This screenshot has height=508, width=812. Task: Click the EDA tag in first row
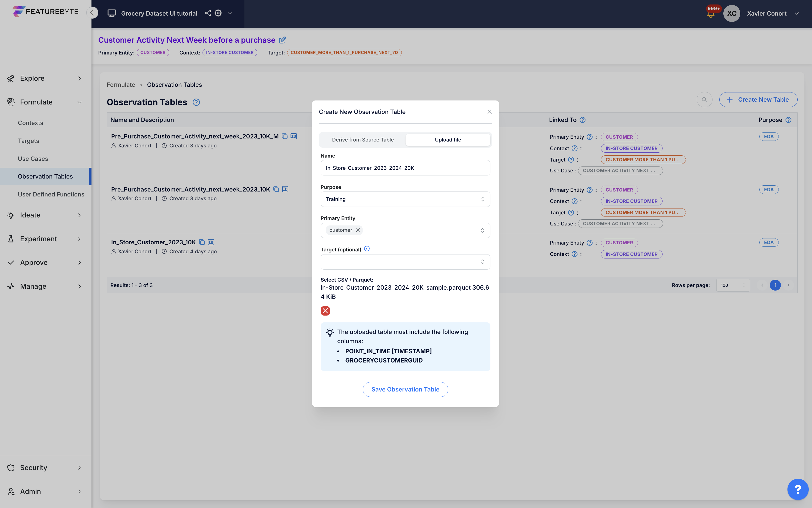[x=769, y=136]
